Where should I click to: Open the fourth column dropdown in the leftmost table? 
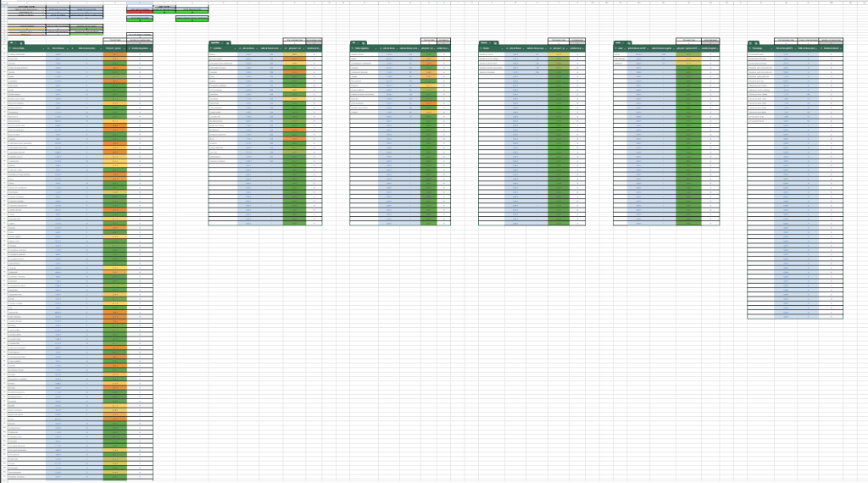[x=125, y=48]
